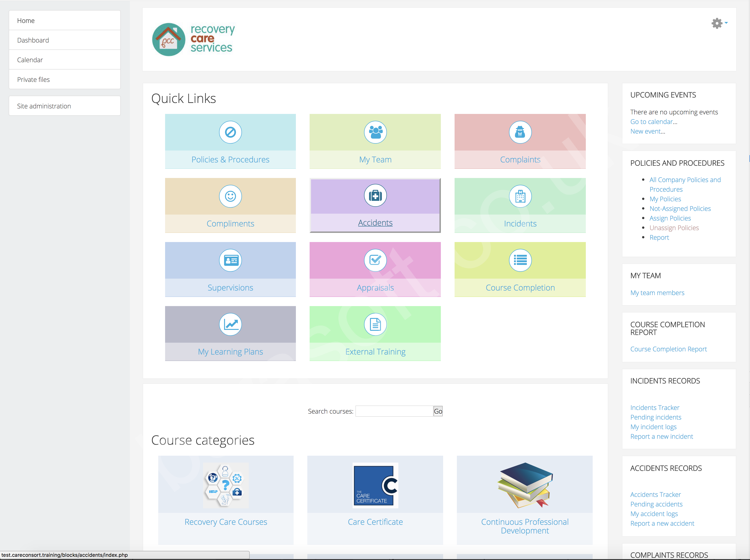750x560 pixels.
Task: Open Not-Assigned Policies link
Action: (680, 208)
